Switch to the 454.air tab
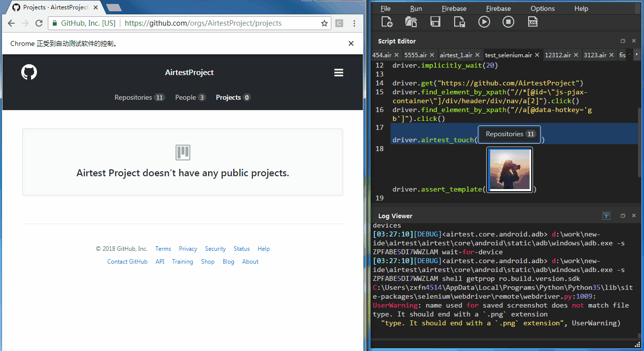The image size is (644, 351). [382, 55]
